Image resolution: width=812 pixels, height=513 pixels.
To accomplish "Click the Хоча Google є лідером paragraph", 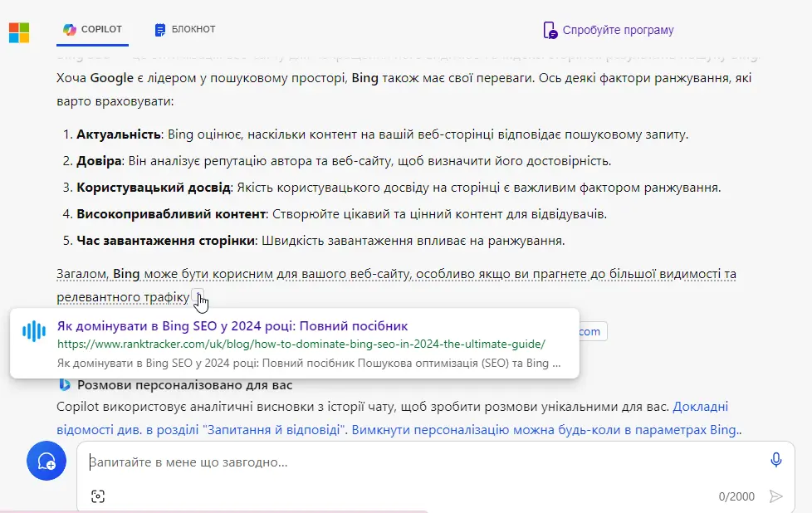I will pos(404,90).
